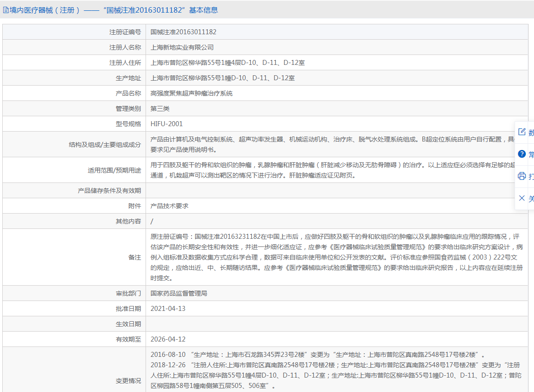Select the 产品名称 row label
Screen dimensions: 534x392
coord(128,93)
